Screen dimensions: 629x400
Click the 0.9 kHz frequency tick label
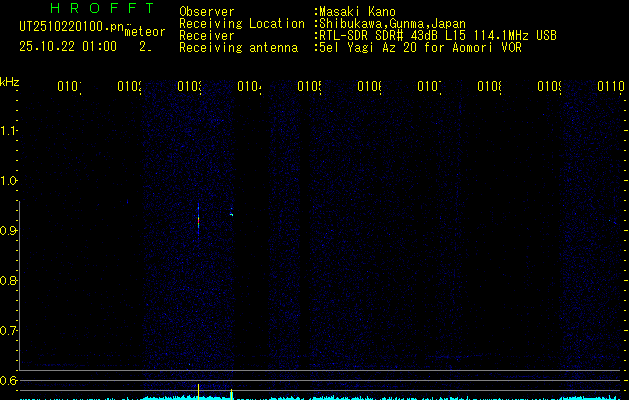coord(8,230)
